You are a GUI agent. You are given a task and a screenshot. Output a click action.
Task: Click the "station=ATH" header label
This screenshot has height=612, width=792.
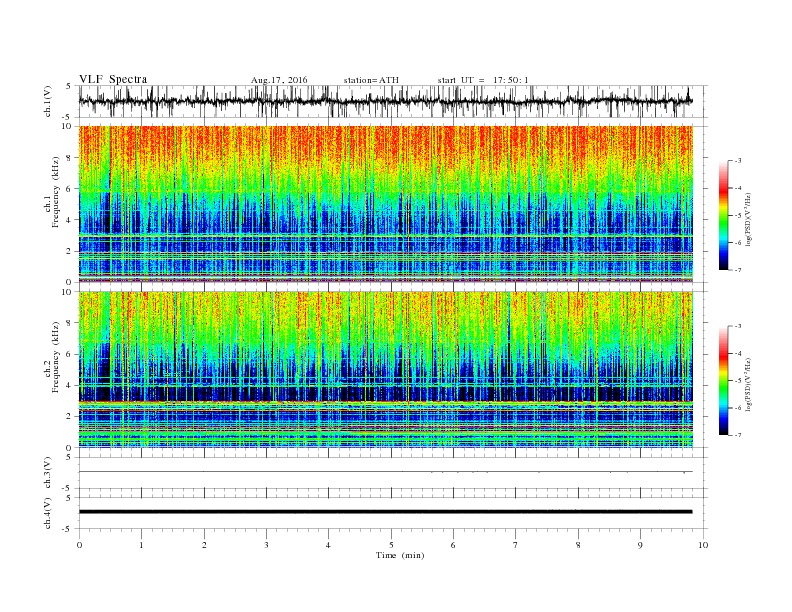pos(371,80)
